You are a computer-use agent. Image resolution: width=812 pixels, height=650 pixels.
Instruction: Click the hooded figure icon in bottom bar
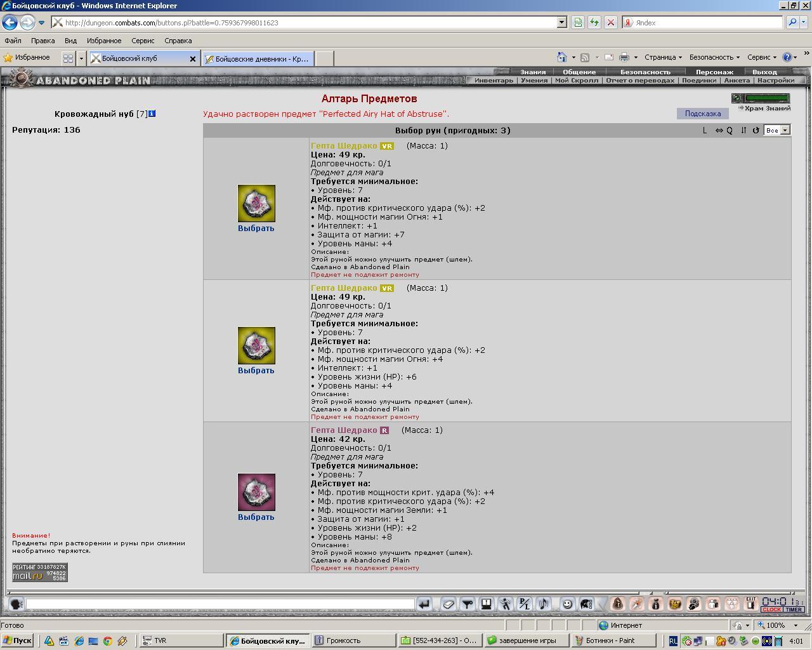click(618, 604)
